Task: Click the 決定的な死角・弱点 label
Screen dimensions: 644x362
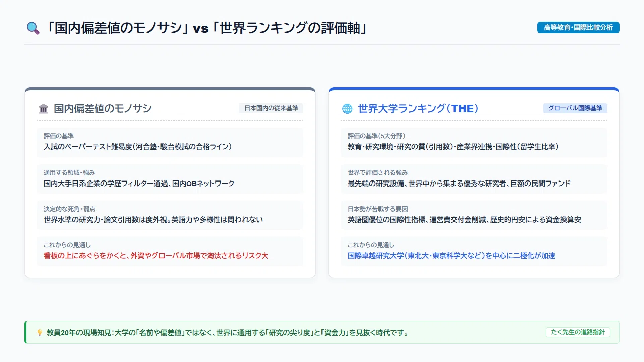Action: point(69,209)
